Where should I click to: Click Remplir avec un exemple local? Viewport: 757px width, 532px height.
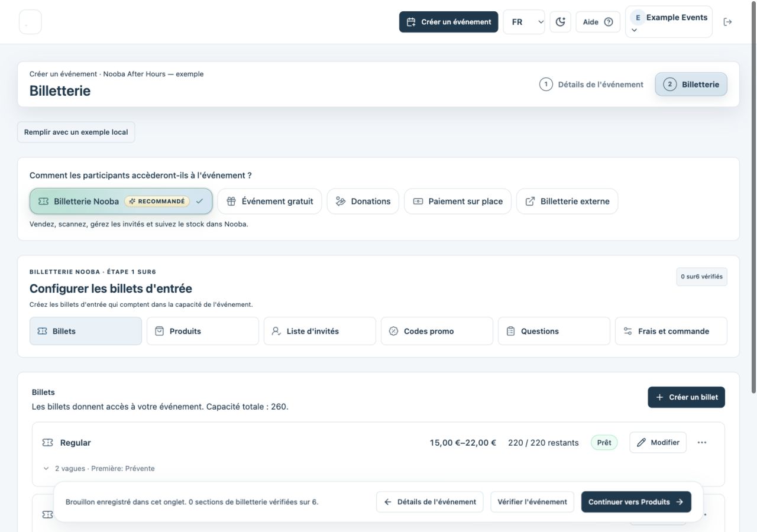click(76, 132)
